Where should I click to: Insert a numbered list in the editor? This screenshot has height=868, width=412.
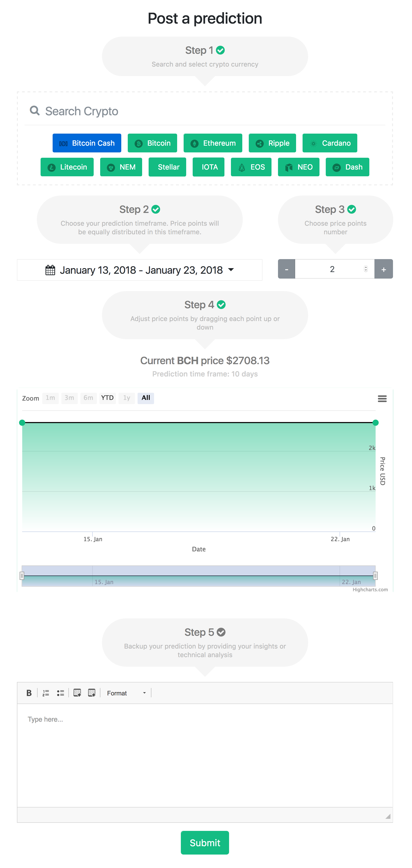(x=46, y=693)
